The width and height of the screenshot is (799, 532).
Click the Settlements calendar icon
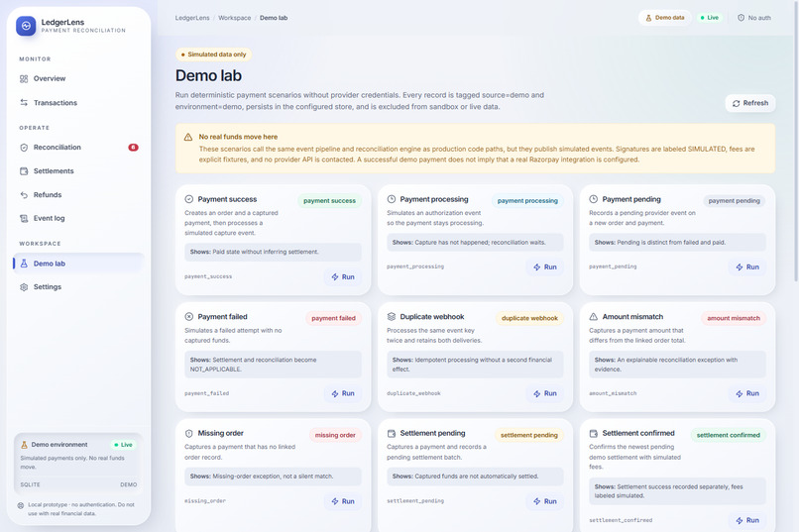pyautogui.click(x=24, y=171)
